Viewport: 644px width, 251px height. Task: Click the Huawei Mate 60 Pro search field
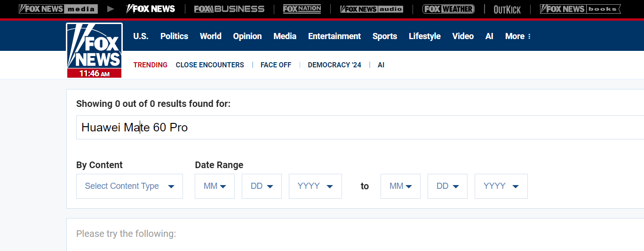click(x=360, y=127)
